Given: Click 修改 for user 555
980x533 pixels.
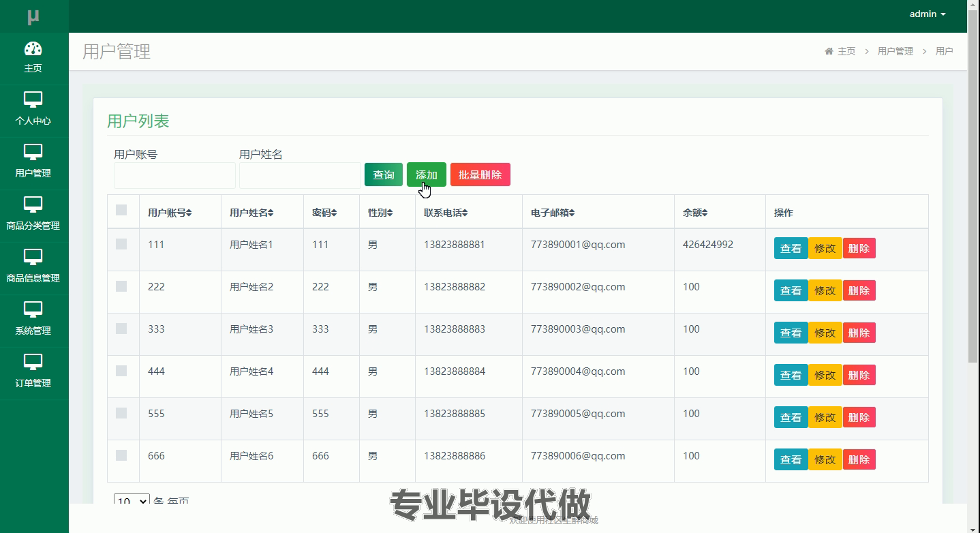Looking at the screenshot, I should [x=825, y=417].
